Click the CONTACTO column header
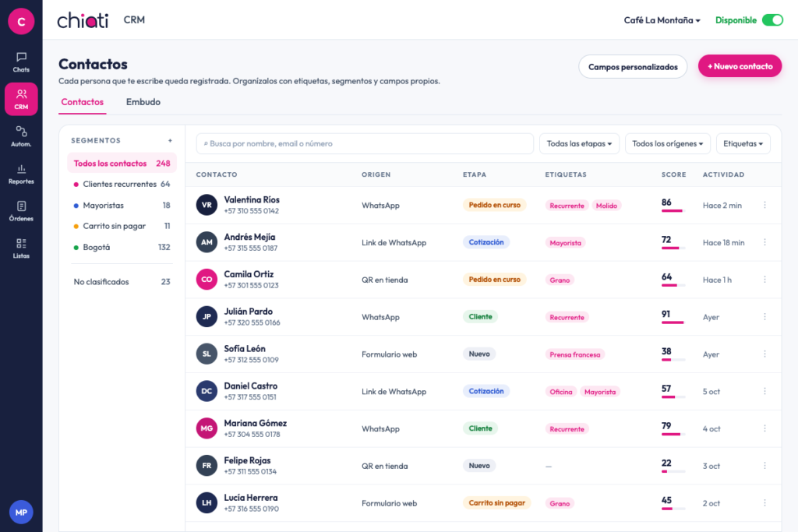The width and height of the screenshot is (798, 532). [217, 174]
